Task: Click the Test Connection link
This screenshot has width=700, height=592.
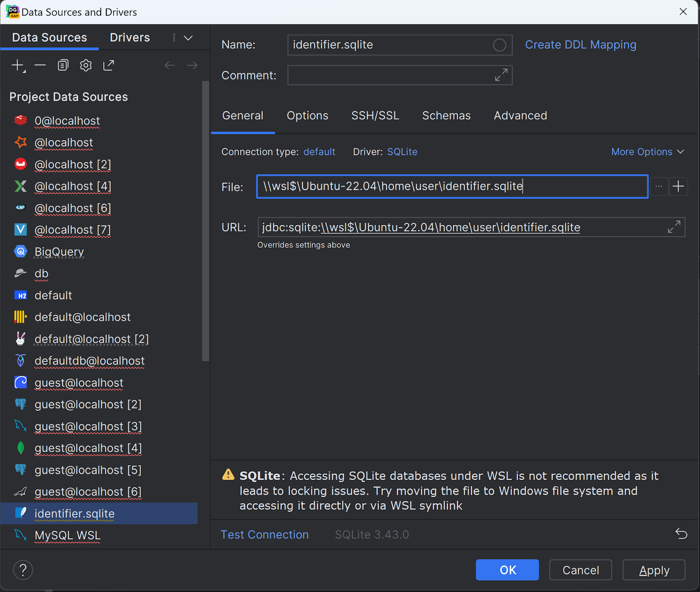Action: pyautogui.click(x=265, y=535)
